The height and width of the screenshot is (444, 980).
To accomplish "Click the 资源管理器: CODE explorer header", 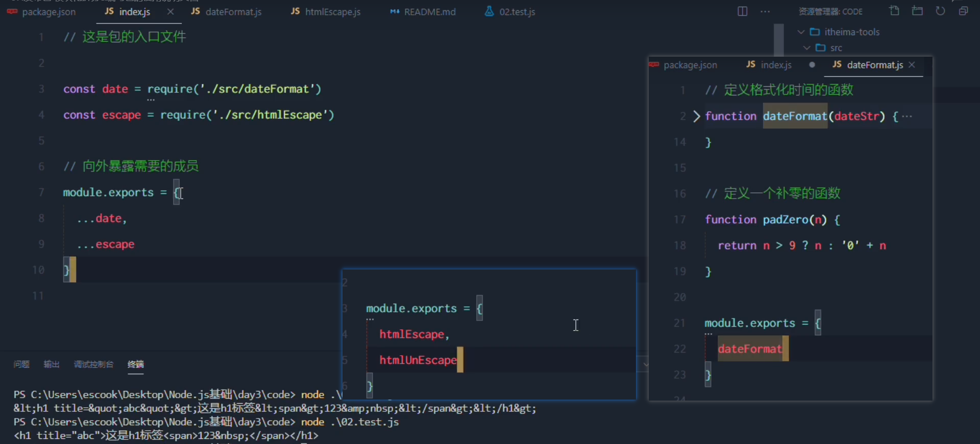I will pyautogui.click(x=830, y=11).
